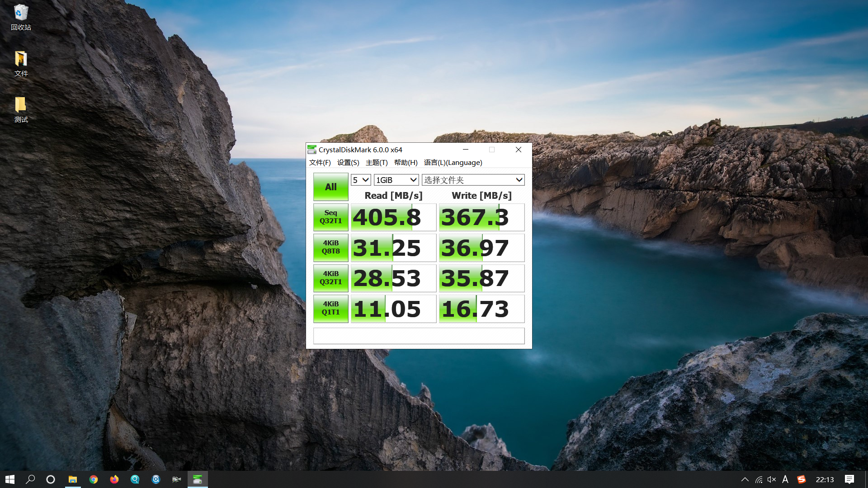Select the 测试 folder desktop icon
Viewport: 868px width, 488px height.
pos(21,110)
